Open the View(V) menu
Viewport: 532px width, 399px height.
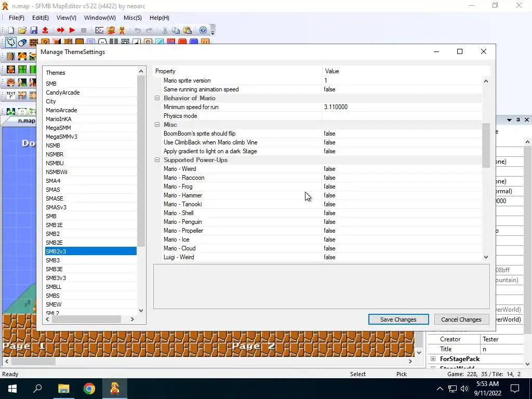pyautogui.click(x=66, y=18)
